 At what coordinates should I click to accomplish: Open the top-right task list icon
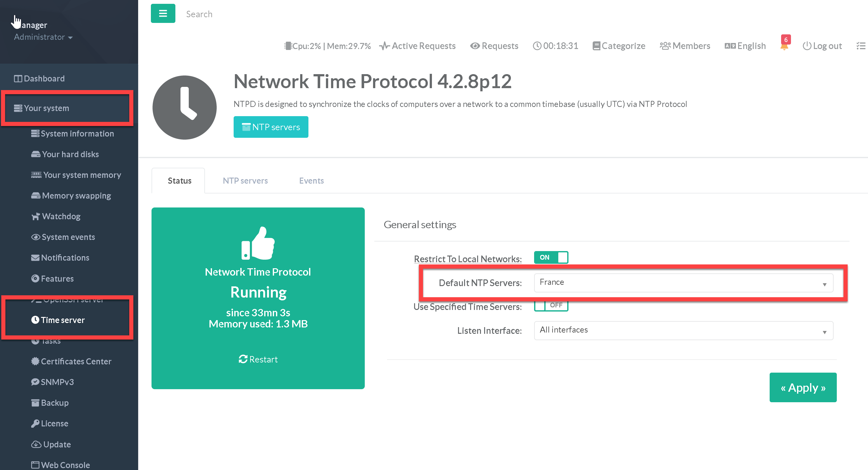click(861, 46)
